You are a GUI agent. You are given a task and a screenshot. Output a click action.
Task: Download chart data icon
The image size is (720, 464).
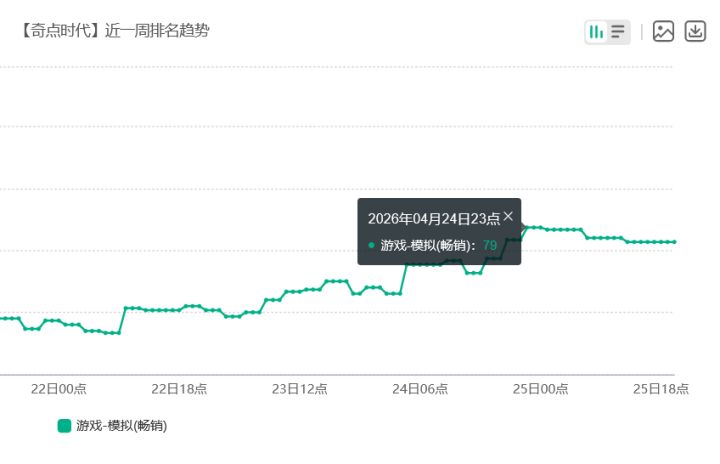click(x=695, y=32)
